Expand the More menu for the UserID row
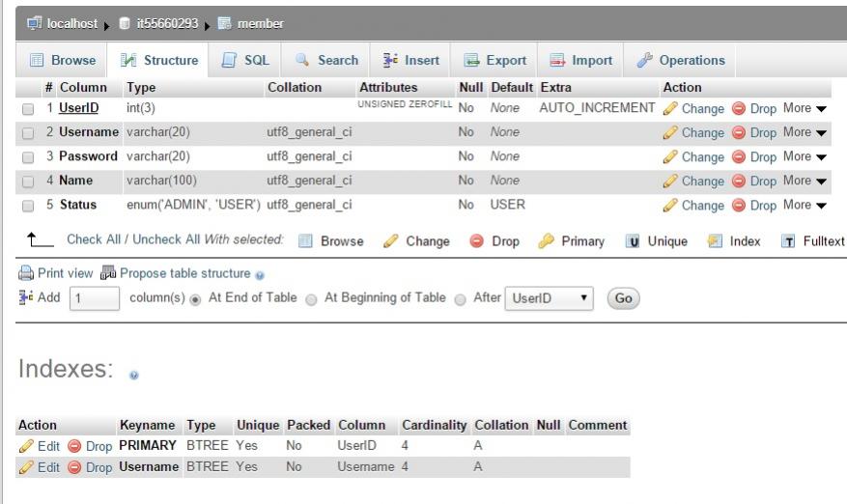Image resolution: width=847 pixels, height=504 pixels. 805,108
